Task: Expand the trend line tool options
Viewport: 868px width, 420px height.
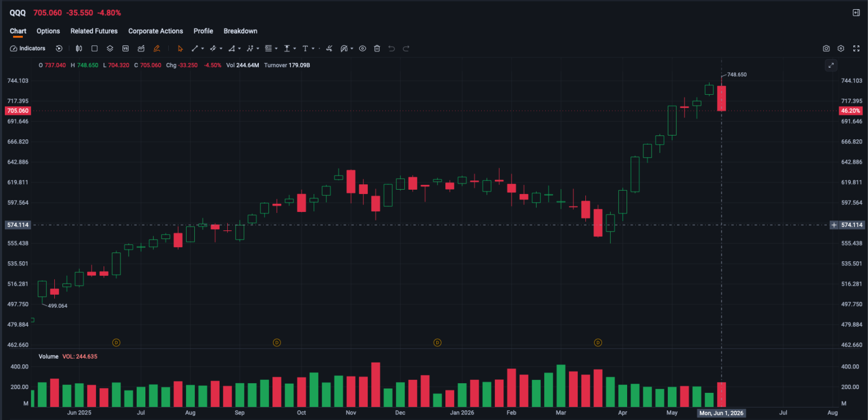Action: coord(202,48)
